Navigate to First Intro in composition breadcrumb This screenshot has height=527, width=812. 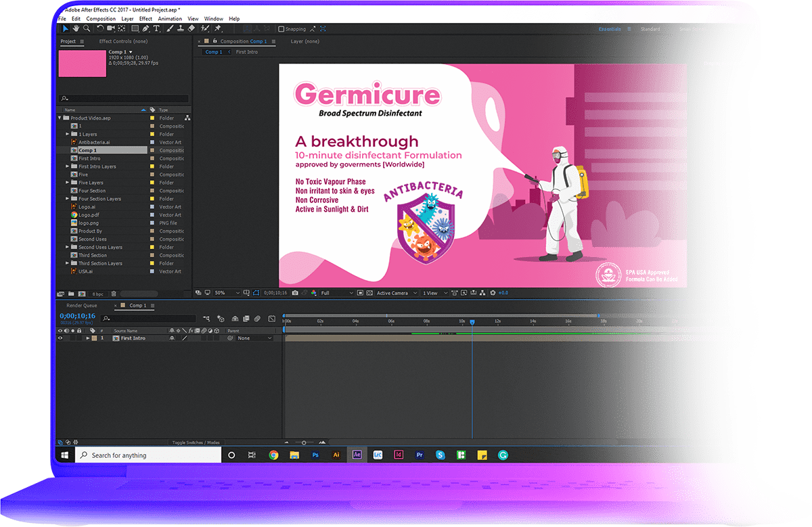coord(246,52)
